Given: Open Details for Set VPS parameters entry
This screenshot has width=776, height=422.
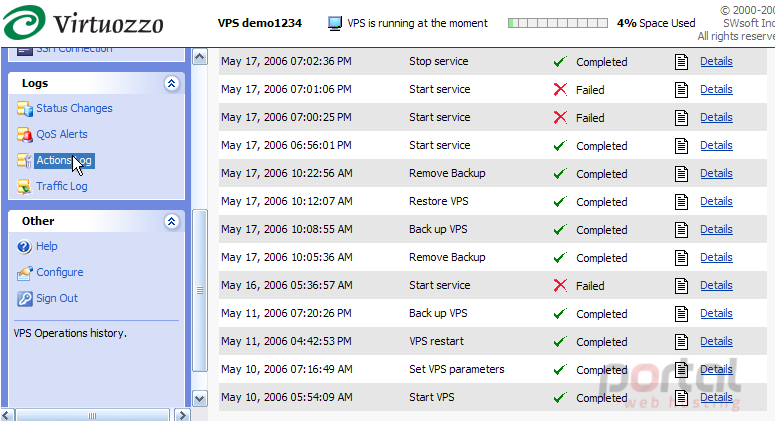Looking at the screenshot, I should click(x=716, y=370).
